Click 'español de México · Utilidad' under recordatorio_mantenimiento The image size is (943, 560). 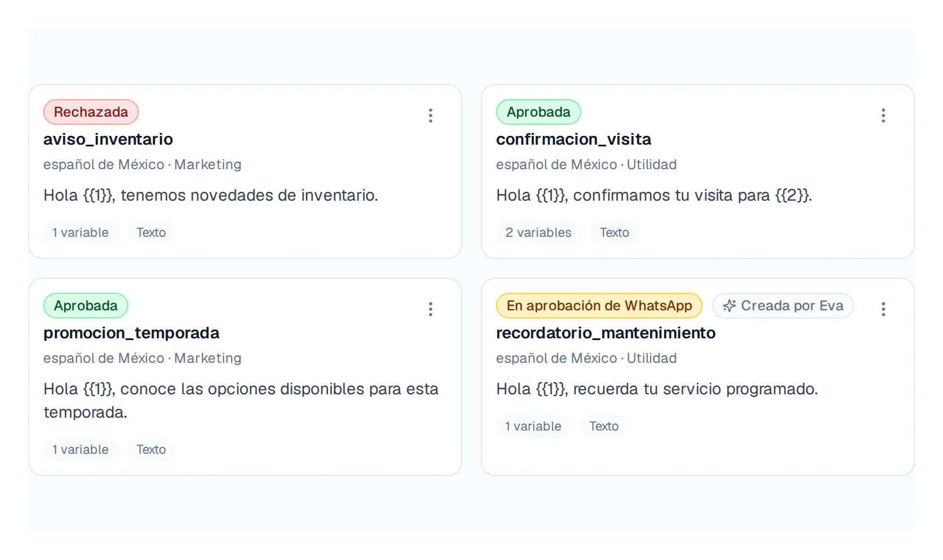pyautogui.click(x=586, y=358)
